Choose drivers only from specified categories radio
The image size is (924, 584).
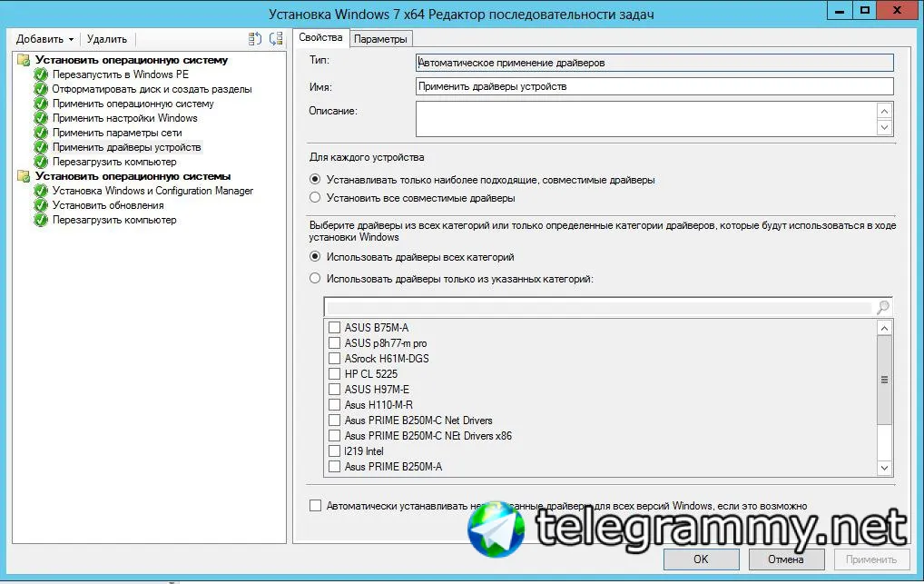[x=315, y=279]
